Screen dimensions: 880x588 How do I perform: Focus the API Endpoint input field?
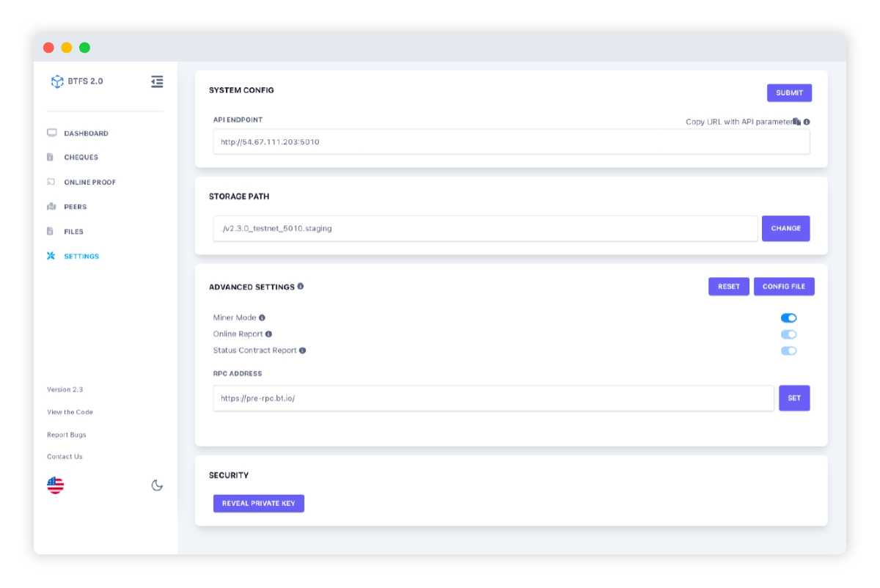coord(511,142)
